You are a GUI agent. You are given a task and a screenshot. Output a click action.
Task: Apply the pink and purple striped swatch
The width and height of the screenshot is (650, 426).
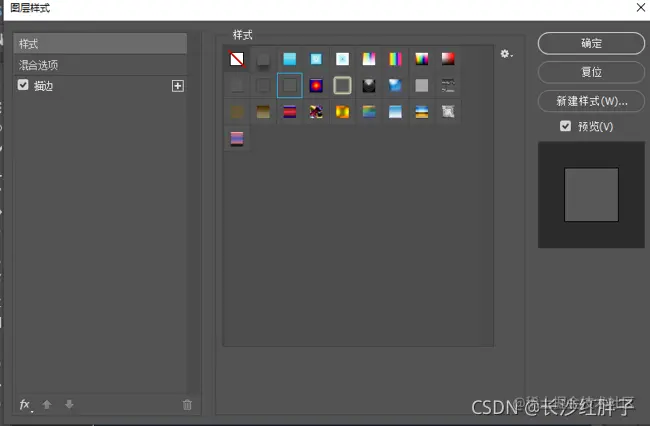click(237, 138)
